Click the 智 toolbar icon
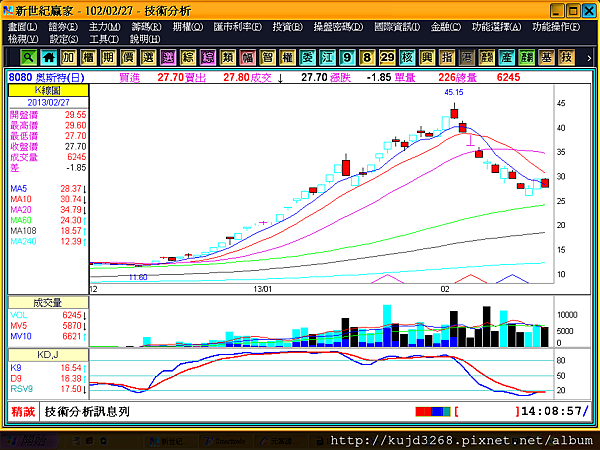The image size is (600, 450). coord(267,58)
